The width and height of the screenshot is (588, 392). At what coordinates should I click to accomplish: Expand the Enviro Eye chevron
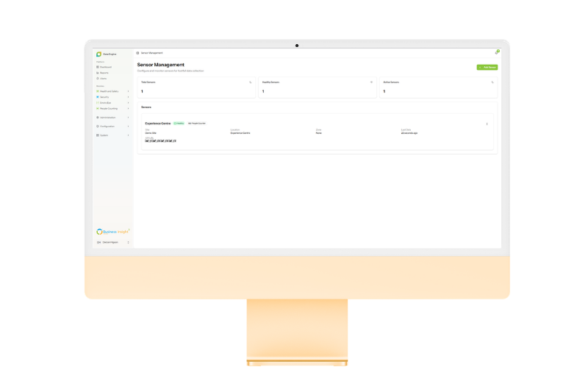128,103
